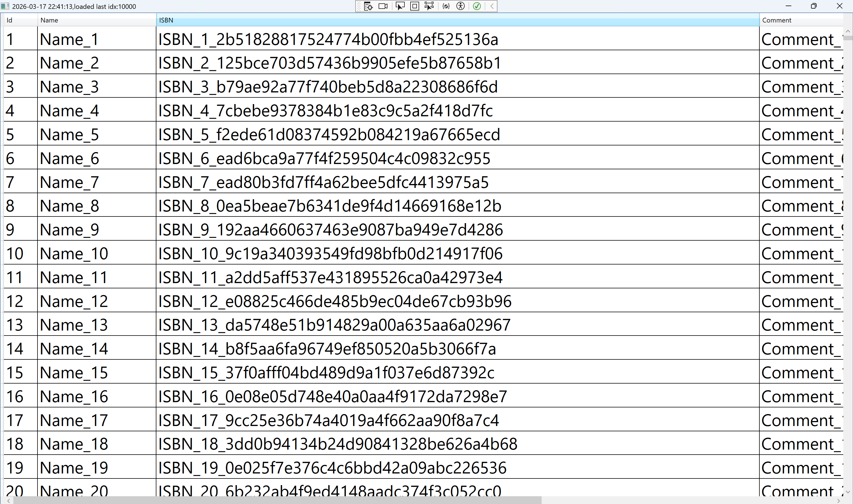This screenshot has width=853, height=504.
Task: Select the Name_12 cell
Action: 97,300
